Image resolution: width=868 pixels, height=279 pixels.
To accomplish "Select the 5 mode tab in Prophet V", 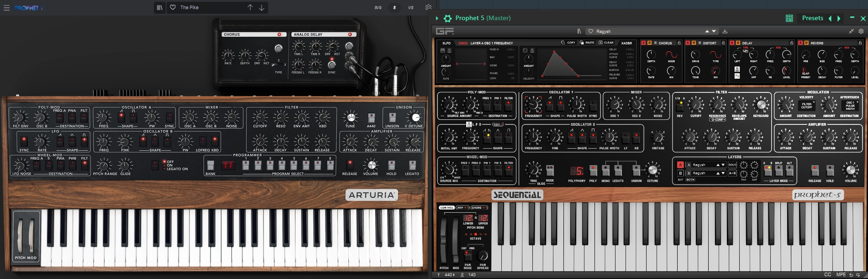I will click(395, 8).
